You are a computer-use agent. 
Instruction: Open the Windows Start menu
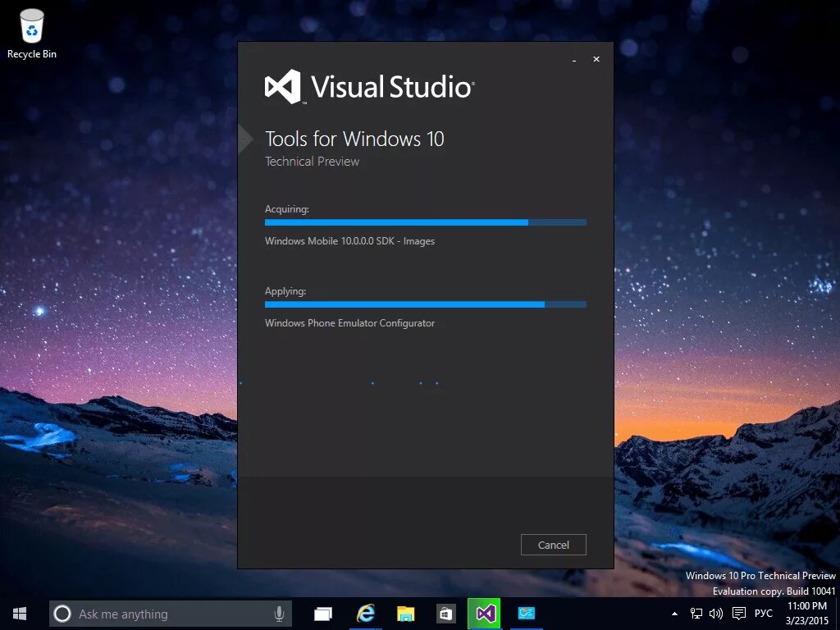point(20,614)
